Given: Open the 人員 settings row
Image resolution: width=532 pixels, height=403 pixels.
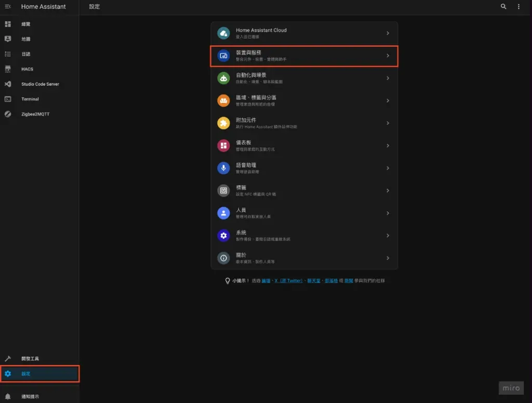Looking at the screenshot, I should tap(304, 213).
